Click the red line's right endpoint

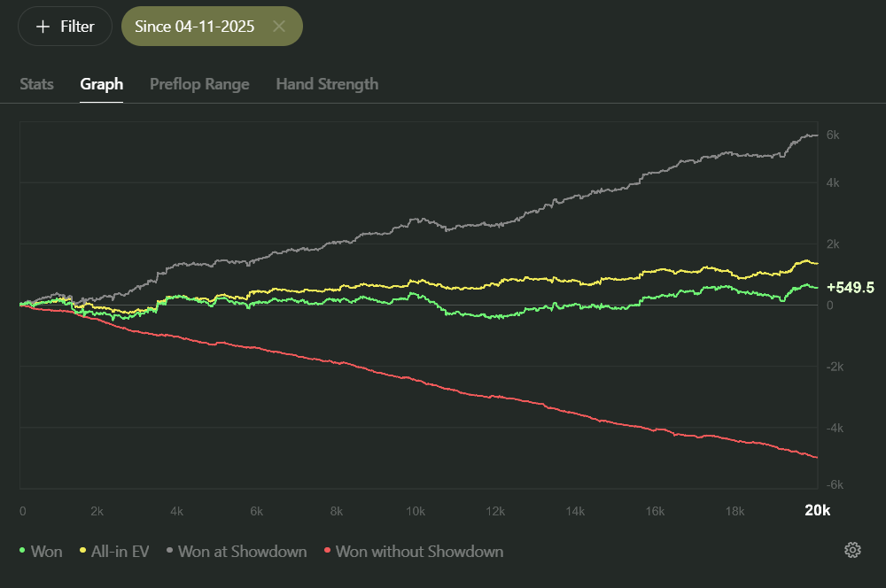pyautogui.click(x=815, y=457)
